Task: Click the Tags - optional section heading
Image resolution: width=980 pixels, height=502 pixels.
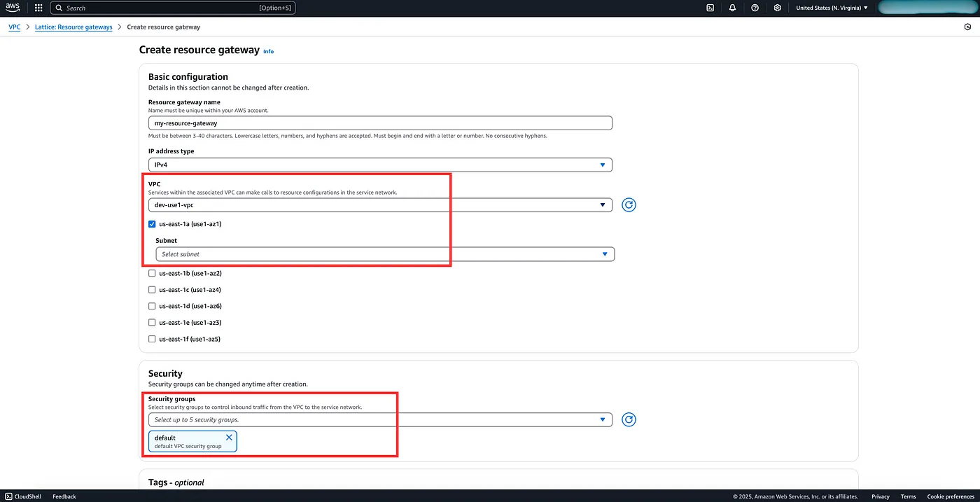Action: point(176,482)
